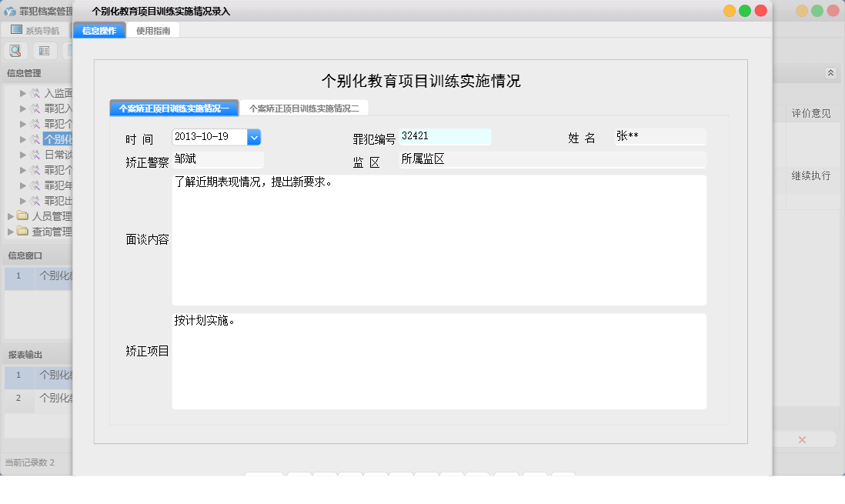Click the app logo beside 罪犯档案管理
Screen dimensions: 845x504
(10, 11)
